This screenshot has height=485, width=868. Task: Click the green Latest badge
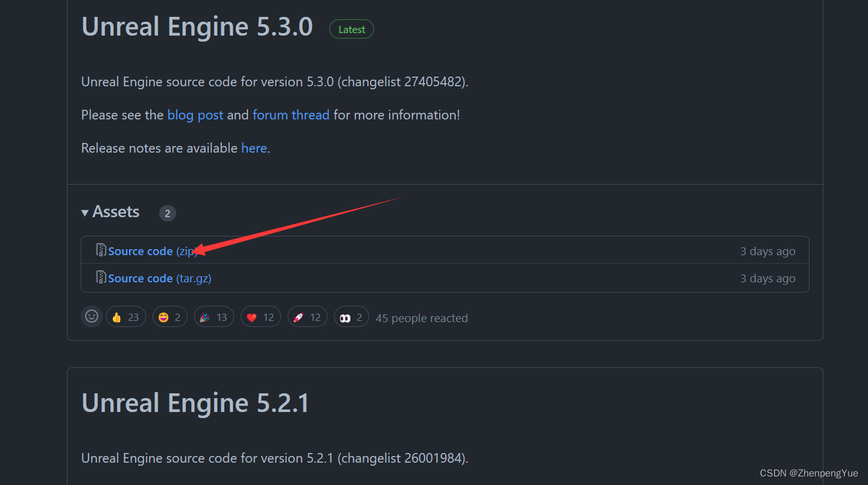[352, 29]
